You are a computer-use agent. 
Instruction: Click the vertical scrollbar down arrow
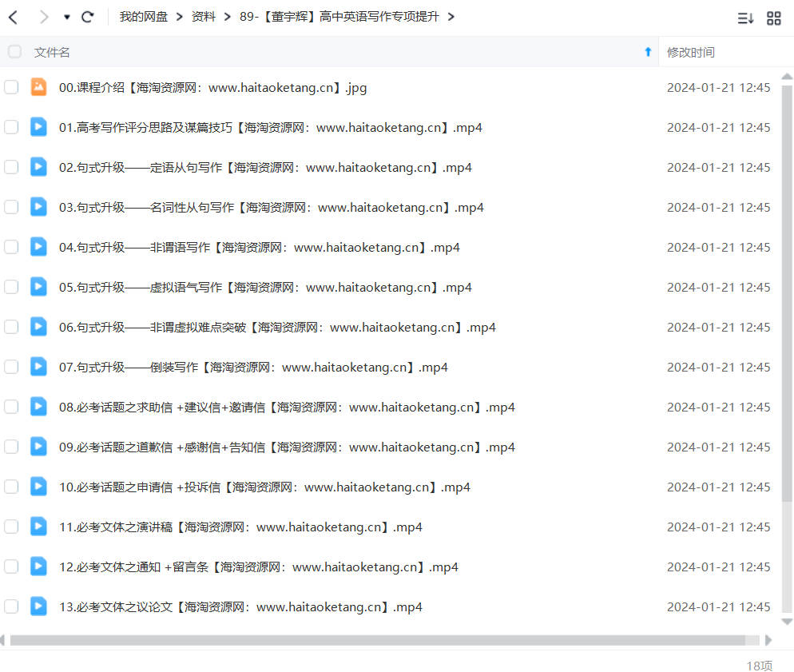point(787,622)
